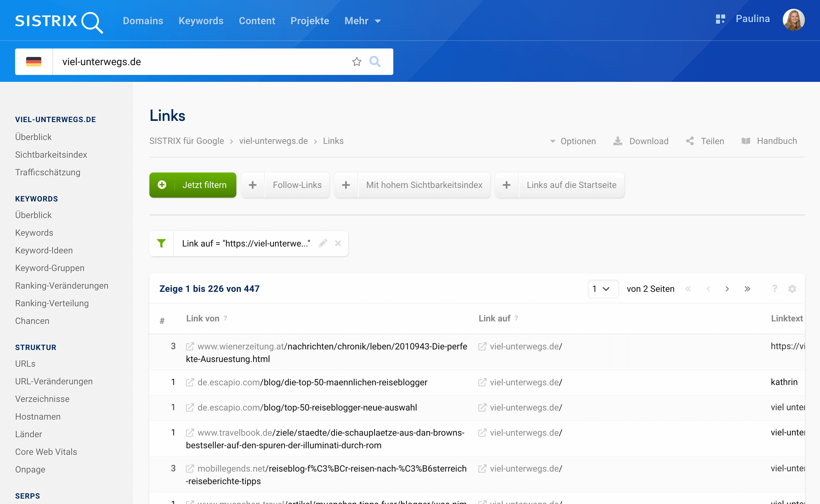Open external link icon for wienerzeitung.at row
The width and height of the screenshot is (820, 504).
tap(190, 347)
